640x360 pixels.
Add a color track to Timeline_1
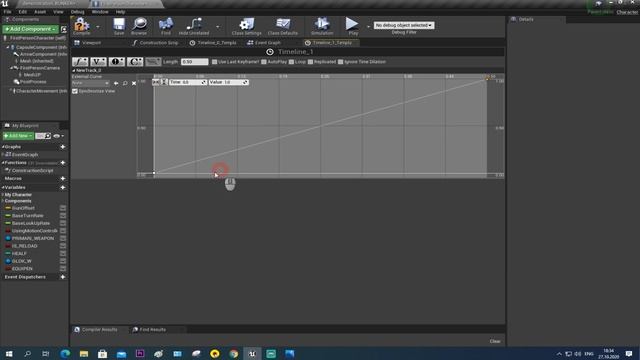(x=135, y=62)
